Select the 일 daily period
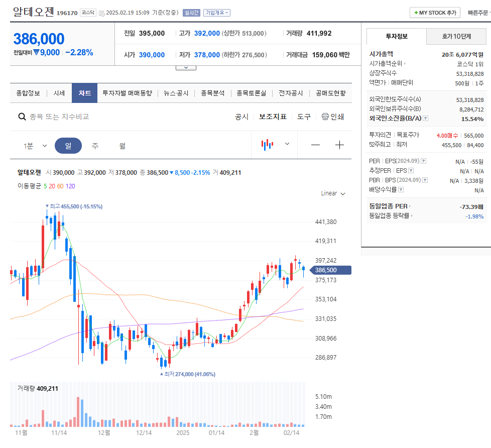 pos(68,146)
